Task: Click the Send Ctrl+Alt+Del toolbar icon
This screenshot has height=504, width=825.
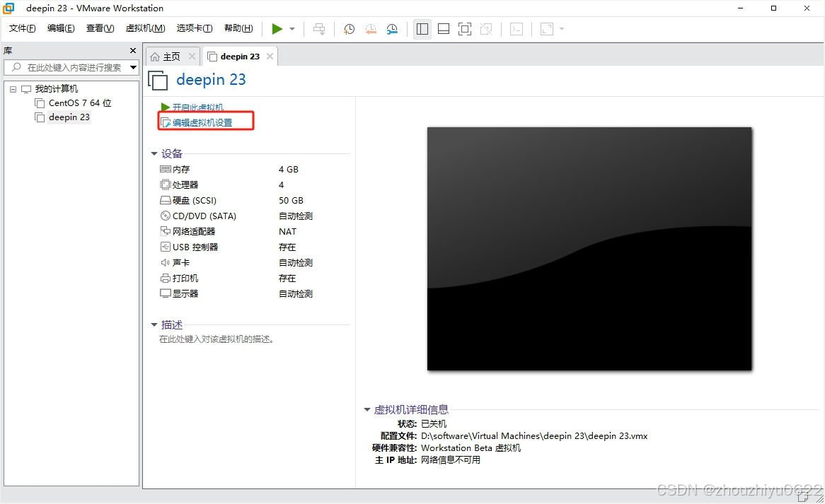Action: coord(319,29)
